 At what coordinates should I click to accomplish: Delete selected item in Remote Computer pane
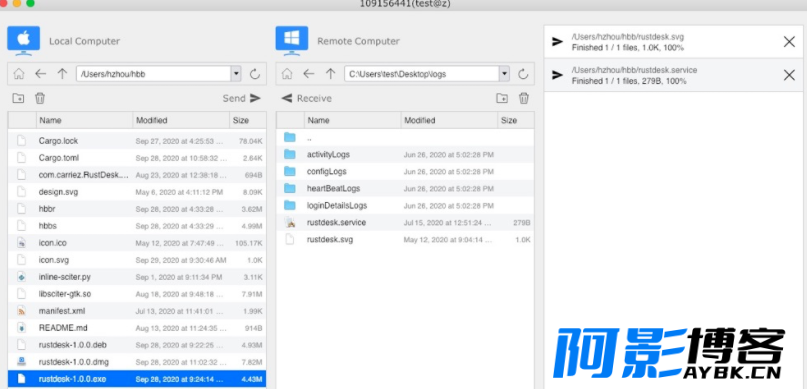524,98
